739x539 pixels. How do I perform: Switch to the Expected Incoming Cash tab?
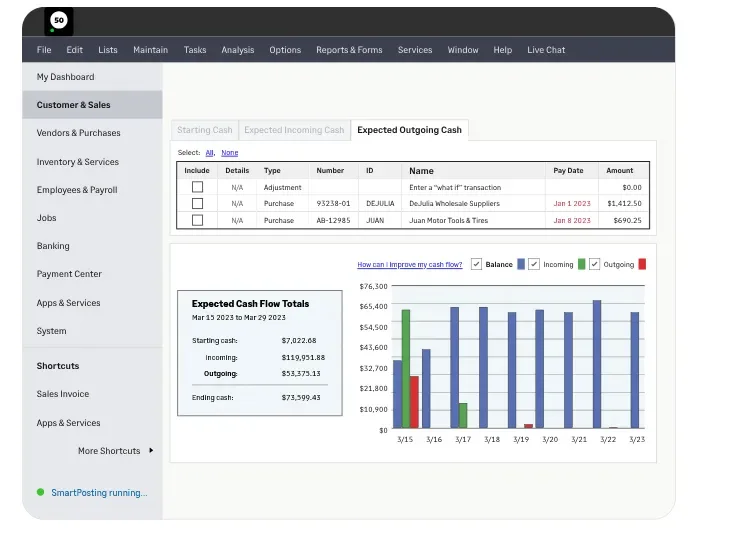(294, 130)
